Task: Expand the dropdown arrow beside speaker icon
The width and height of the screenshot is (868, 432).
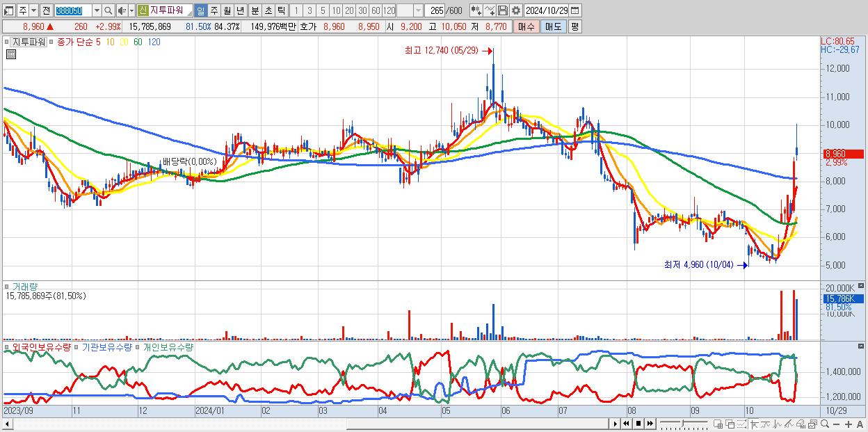Action: click(131, 10)
